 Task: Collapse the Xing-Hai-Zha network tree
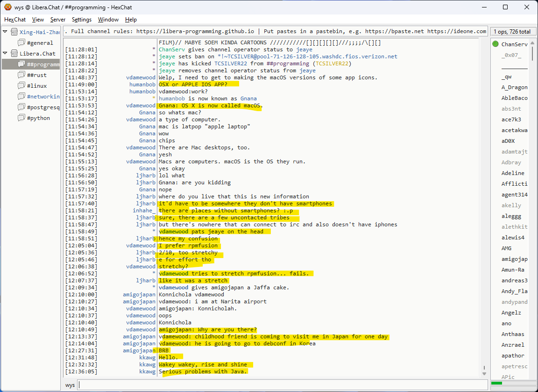5,32
